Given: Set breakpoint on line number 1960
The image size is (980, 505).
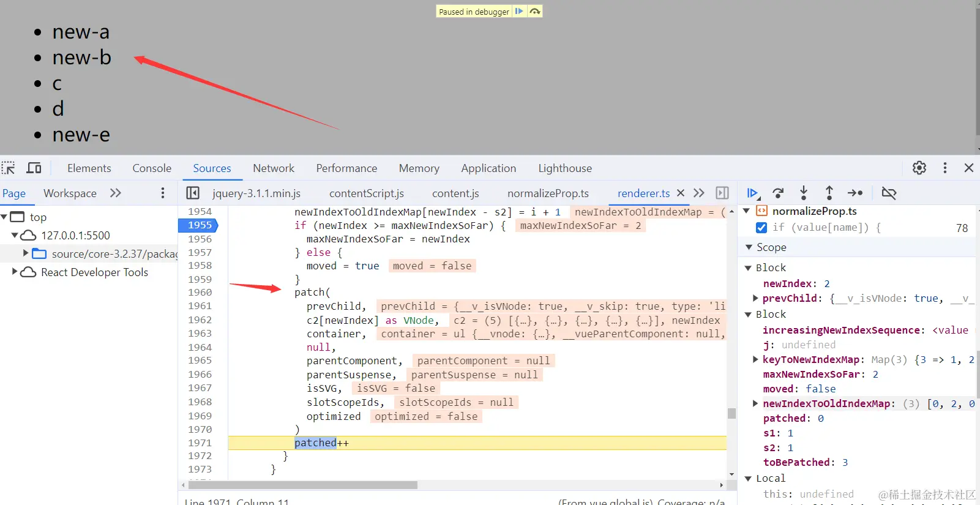Looking at the screenshot, I should (x=200, y=292).
